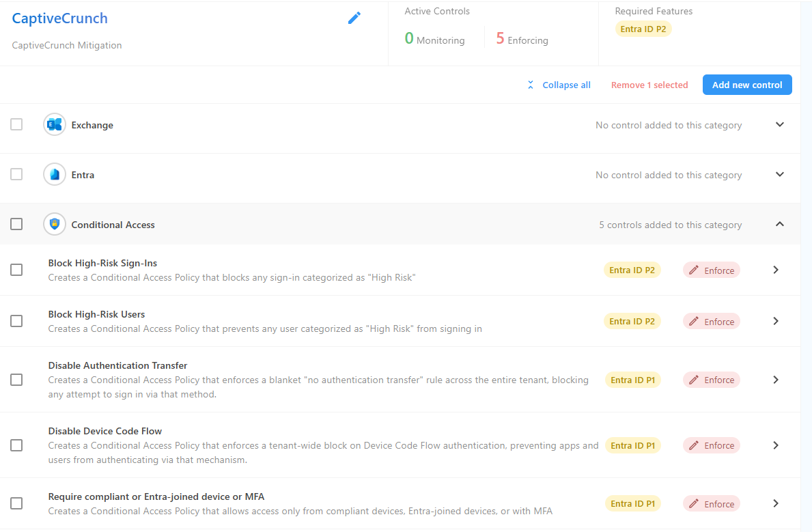Click the CaptiveCrunch title

pos(60,18)
